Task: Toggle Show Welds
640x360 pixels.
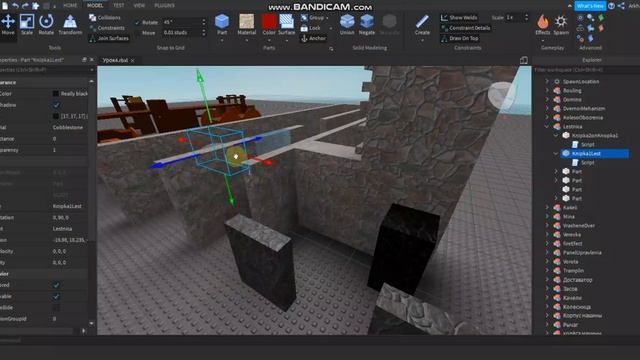Action: point(459,18)
